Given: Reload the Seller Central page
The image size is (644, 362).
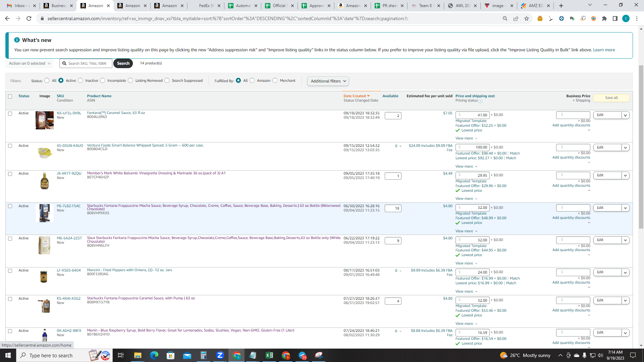Looking at the screenshot, I should point(29,18).
